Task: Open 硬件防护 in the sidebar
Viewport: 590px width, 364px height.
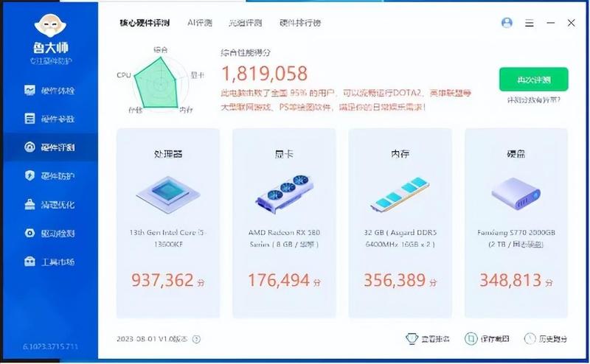Action: (x=49, y=175)
